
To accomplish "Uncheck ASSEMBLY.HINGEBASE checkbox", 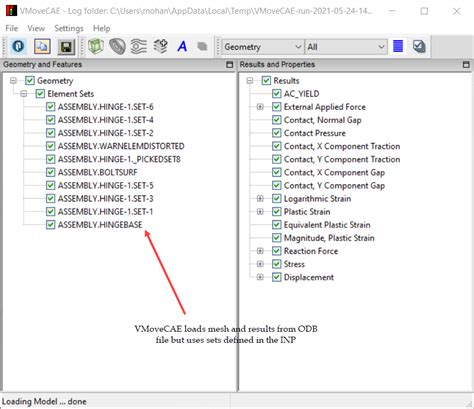I will point(50,225).
